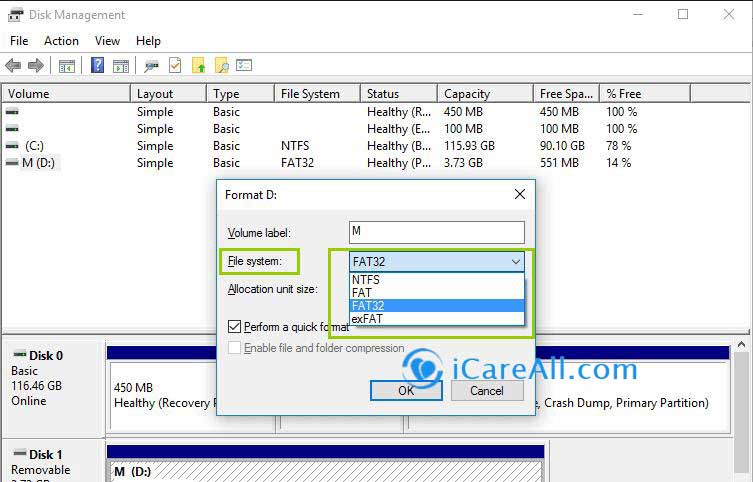Screen dimensions: 753x482
Task: Click the 3.73 GB capacity cell
Action: click(463, 163)
